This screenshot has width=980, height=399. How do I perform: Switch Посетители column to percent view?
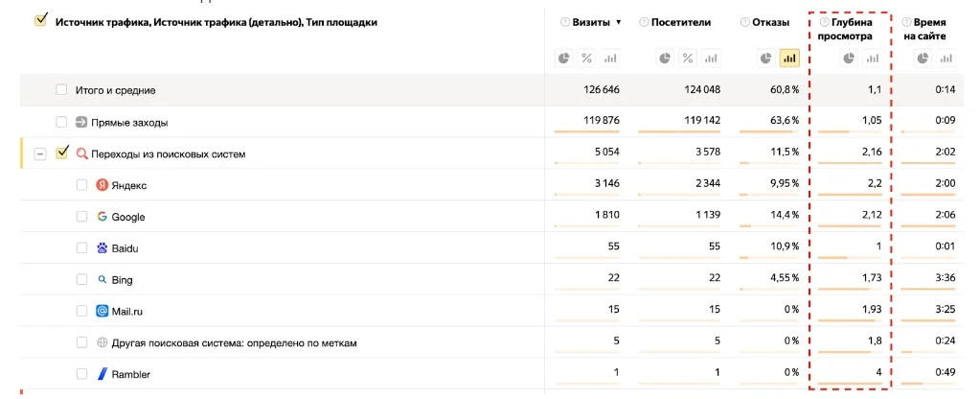[x=688, y=59]
